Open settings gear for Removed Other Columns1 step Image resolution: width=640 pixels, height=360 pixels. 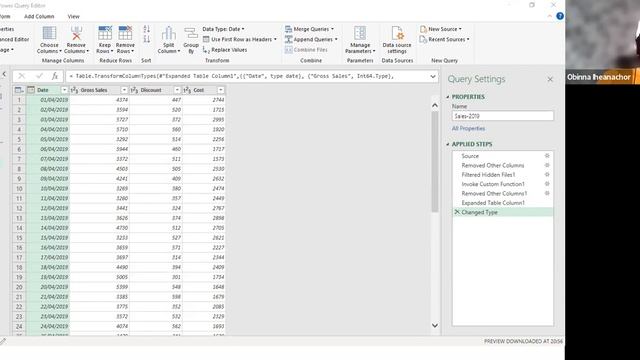(x=547, y=193)
